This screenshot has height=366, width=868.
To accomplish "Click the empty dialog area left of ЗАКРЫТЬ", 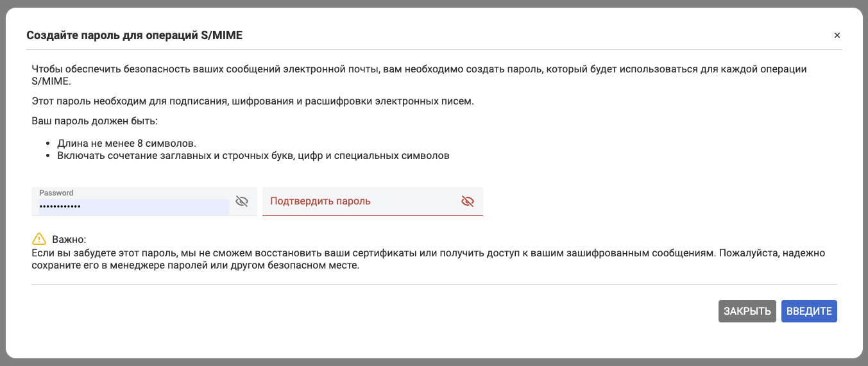I will pos(385,312).
